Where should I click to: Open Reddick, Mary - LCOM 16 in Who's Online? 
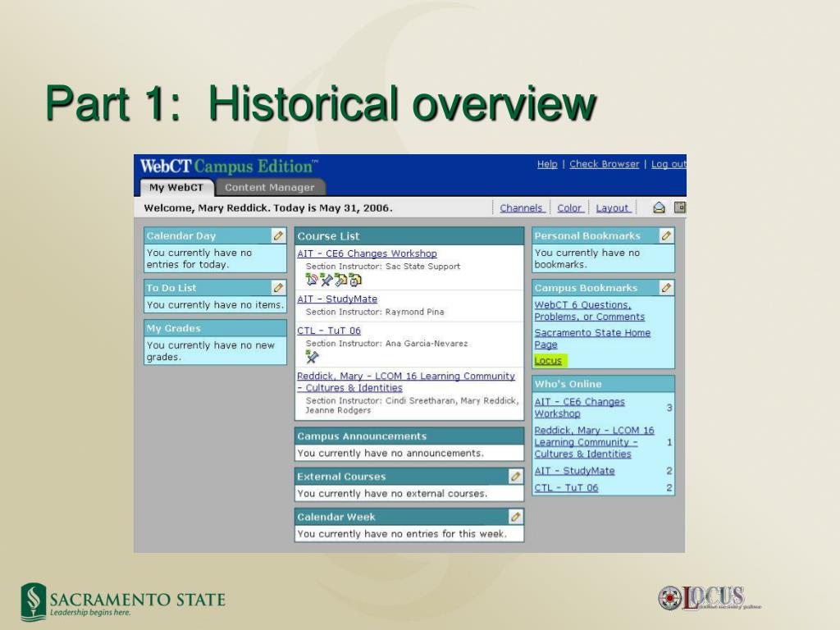pos(594,442)
